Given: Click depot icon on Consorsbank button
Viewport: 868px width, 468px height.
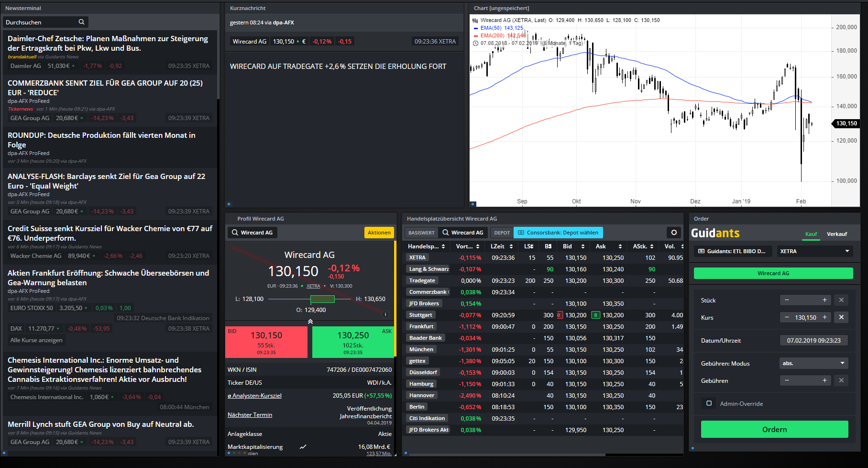Looking at the screenshot, I should pos(521,233).
